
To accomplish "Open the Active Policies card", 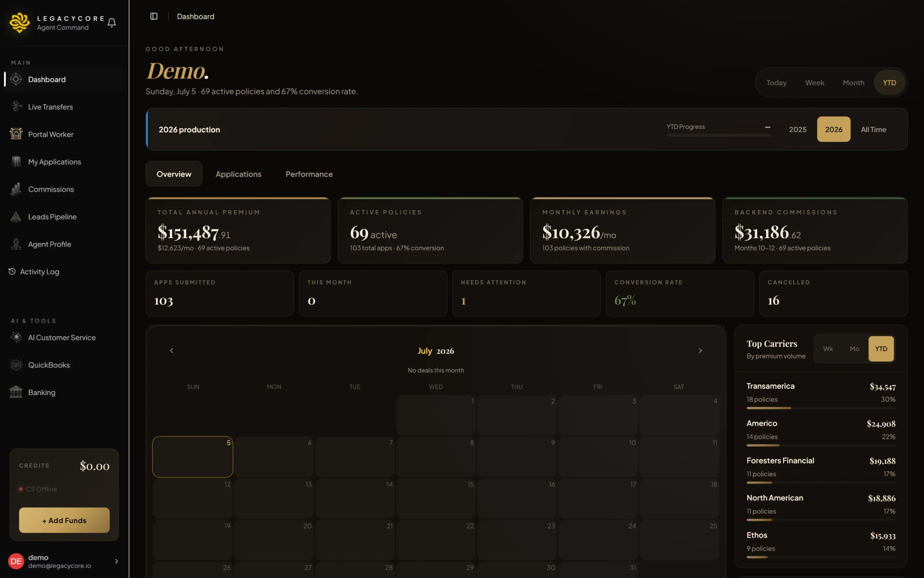I will coord(430,230).
